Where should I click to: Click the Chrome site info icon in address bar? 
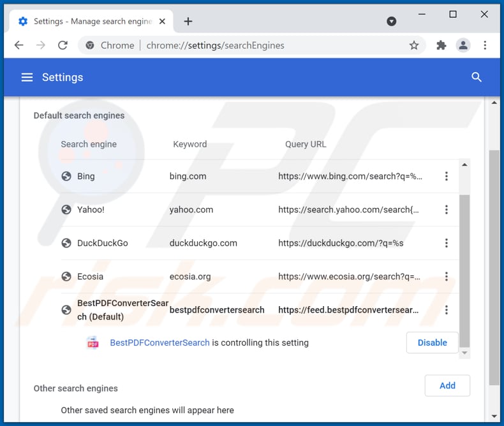click(90, 45)
